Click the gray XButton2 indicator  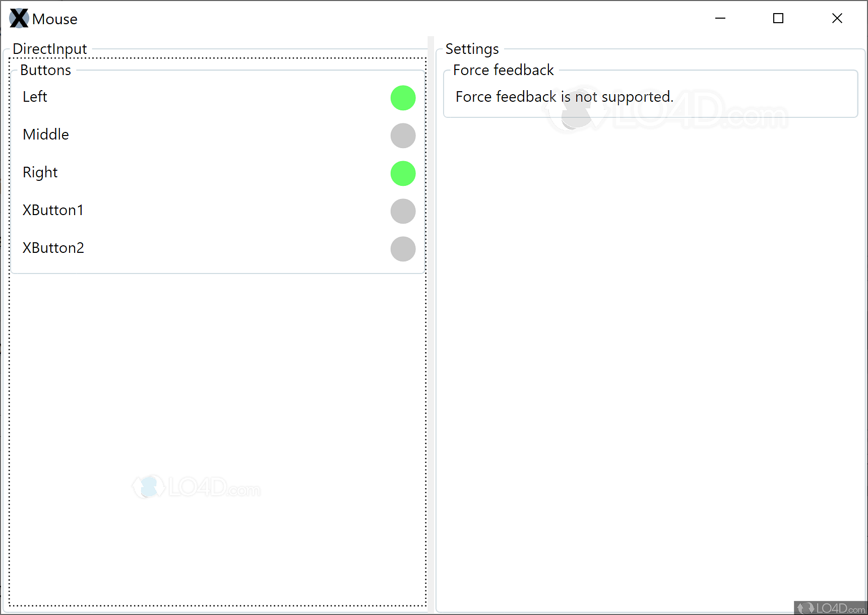coord(402,249)
